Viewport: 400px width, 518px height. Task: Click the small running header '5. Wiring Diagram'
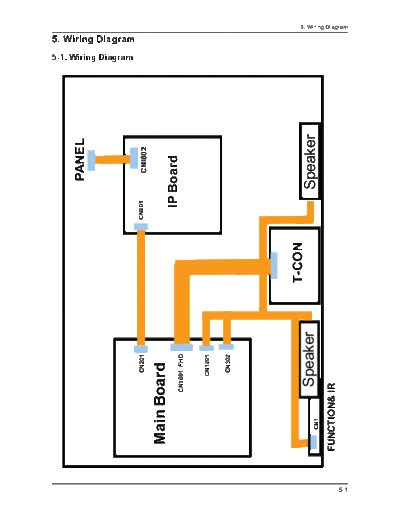(324, 27)
